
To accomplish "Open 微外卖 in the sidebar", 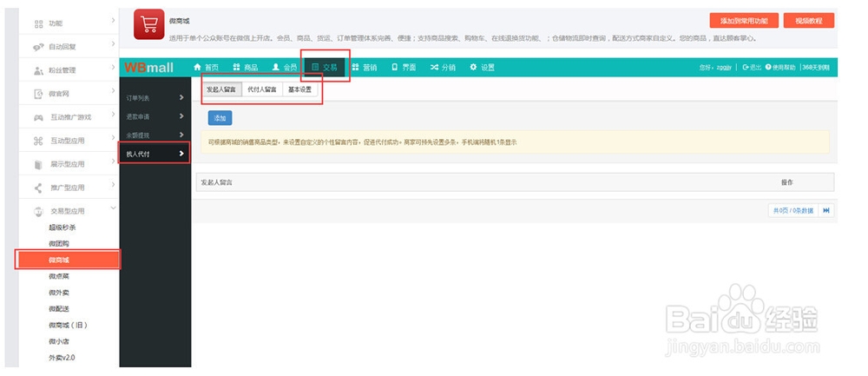I will [x=59, y=293].
